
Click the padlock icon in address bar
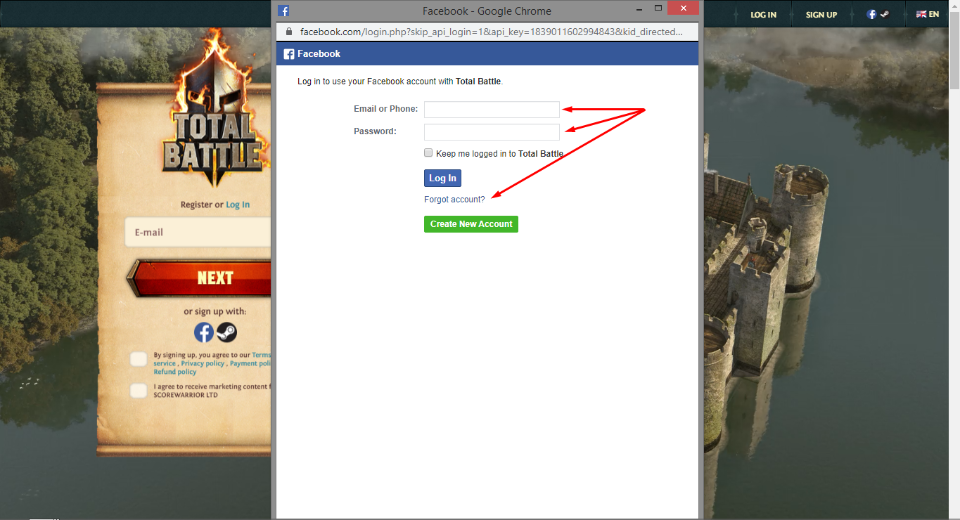(x=289, y=31)
